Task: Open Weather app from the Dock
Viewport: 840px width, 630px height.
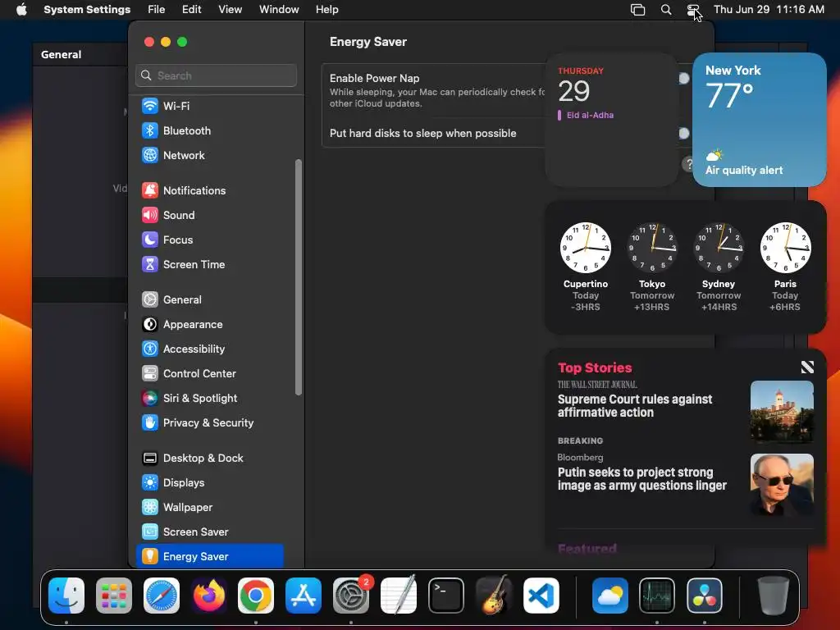Action: (x=610, y=596)
